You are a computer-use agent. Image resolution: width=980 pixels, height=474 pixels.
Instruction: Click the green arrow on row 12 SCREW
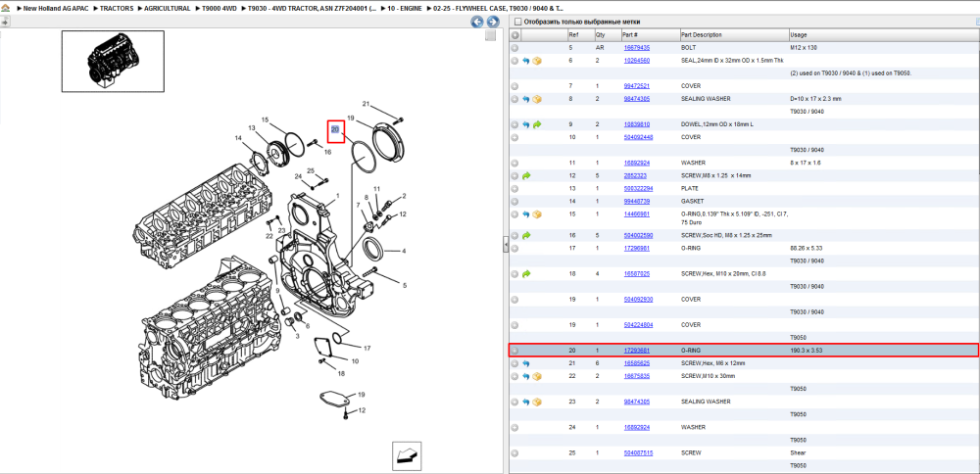[x=525, y=175]
